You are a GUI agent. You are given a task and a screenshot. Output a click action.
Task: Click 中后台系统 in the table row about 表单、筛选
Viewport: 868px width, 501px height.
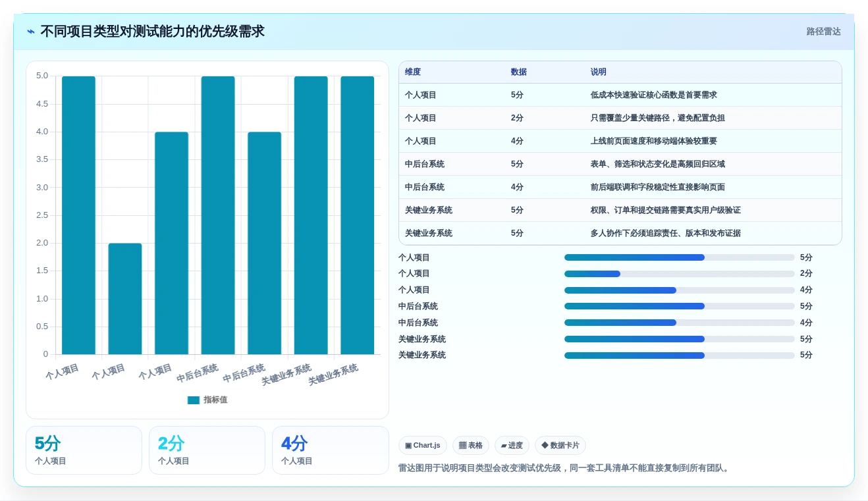pos(425,164)
